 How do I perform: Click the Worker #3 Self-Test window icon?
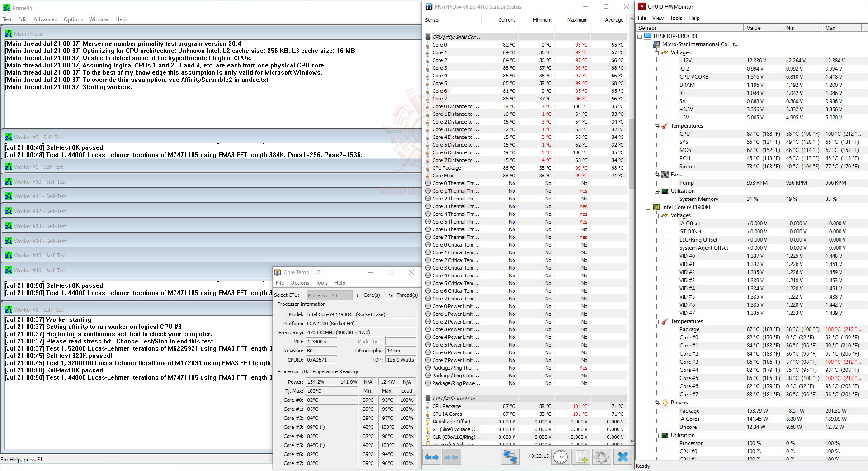pyautogui.click(x=9, y=137)
